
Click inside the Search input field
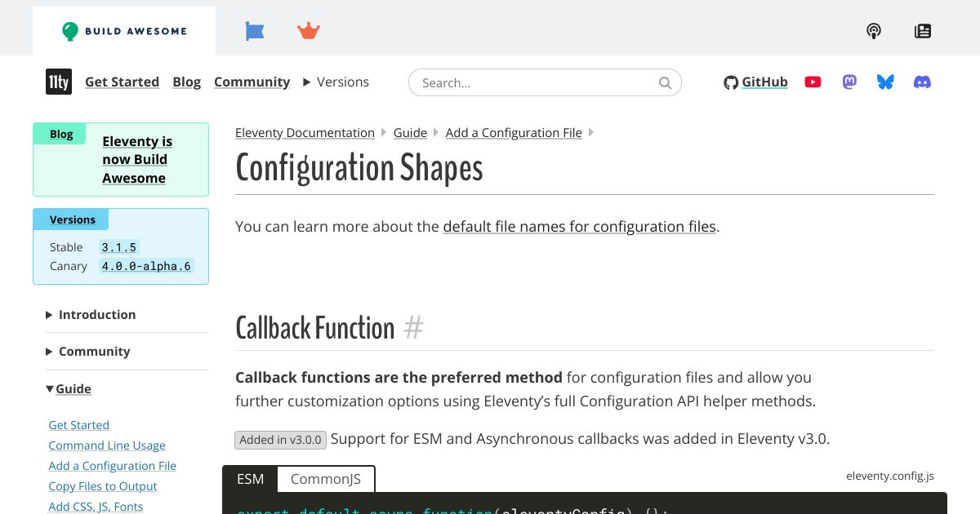point(531,82)
